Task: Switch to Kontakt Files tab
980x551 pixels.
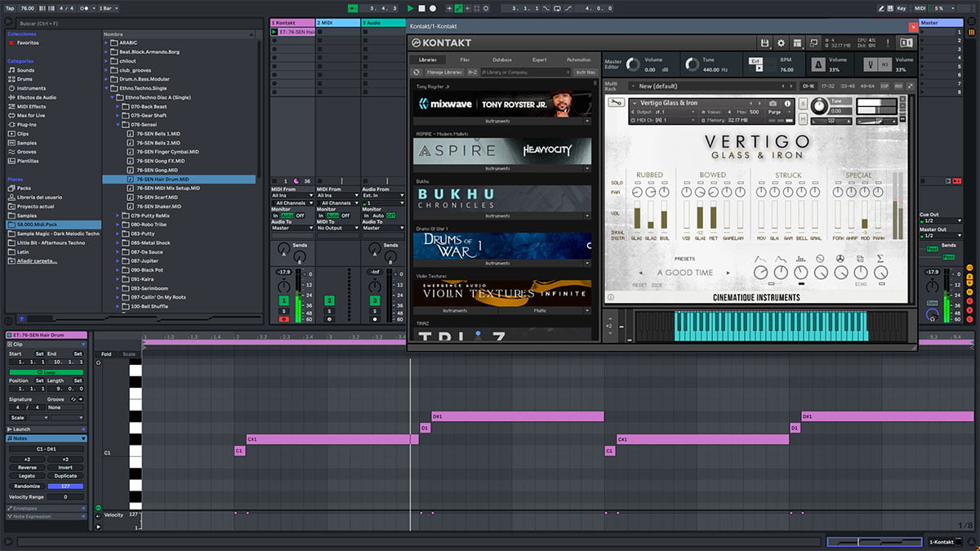Action: 465,60
